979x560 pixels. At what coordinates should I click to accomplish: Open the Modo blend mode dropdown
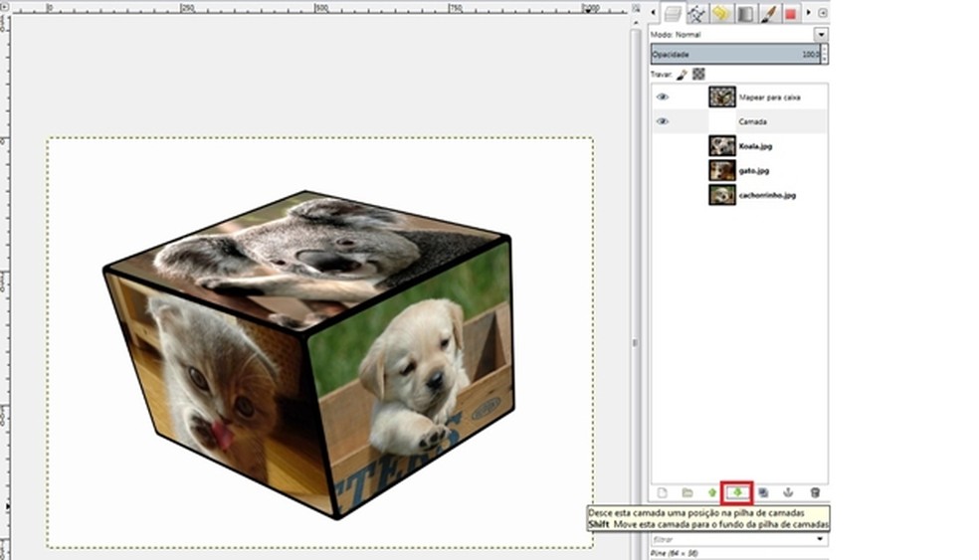(821, 35)
